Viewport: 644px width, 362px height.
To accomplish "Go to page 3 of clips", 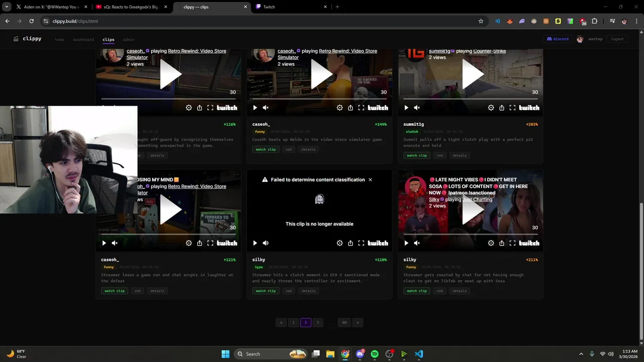I will point(317,322).
